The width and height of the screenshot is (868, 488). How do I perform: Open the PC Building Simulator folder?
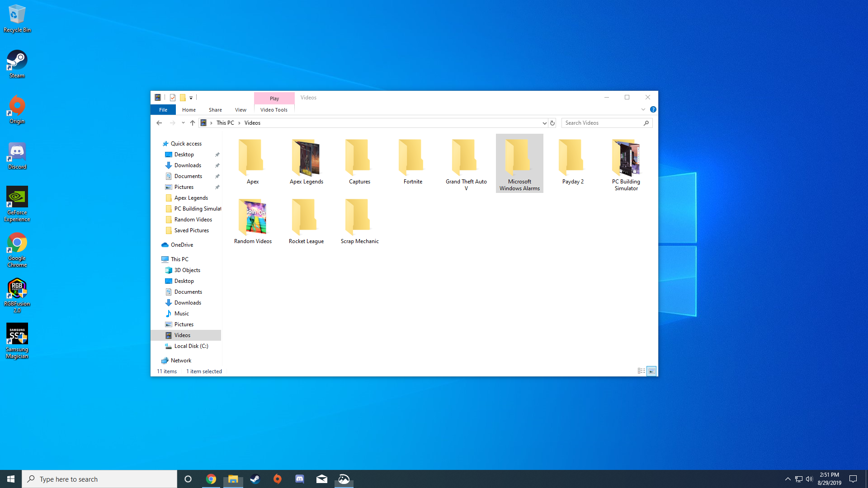pos(626,164)
